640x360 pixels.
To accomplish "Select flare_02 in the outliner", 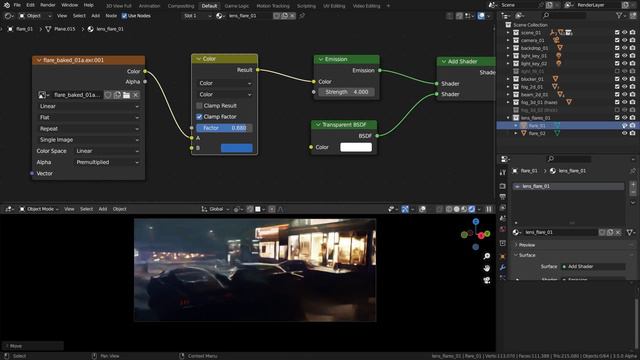I will coord(537,133).
